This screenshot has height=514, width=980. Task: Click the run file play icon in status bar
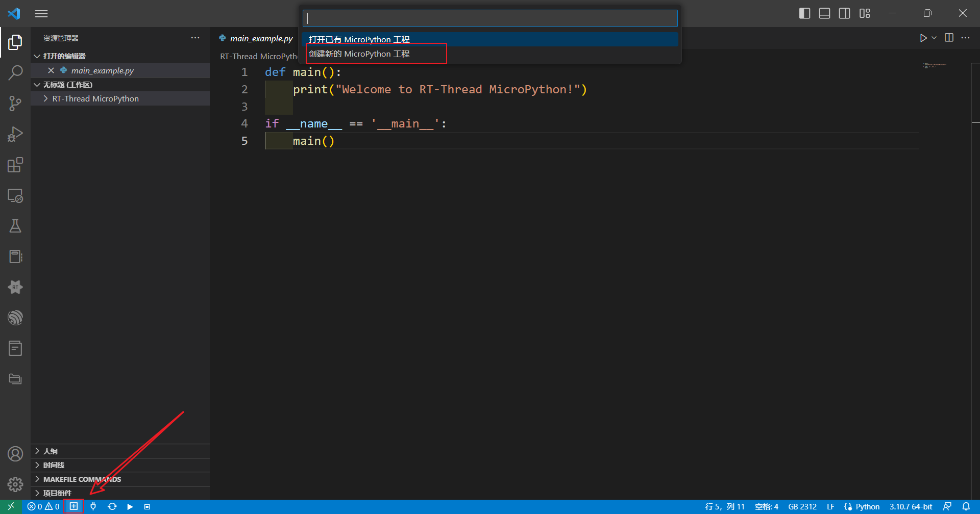[x=130, y=506]
